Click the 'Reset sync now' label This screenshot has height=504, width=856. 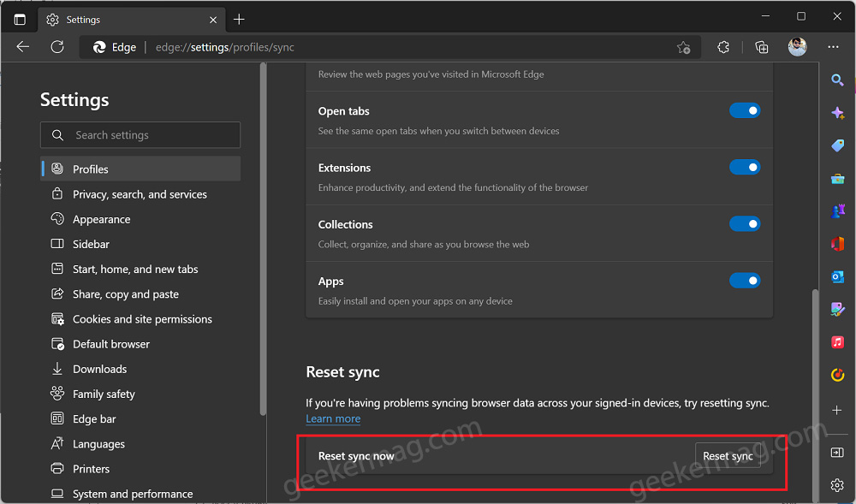[x=356, y=456]
